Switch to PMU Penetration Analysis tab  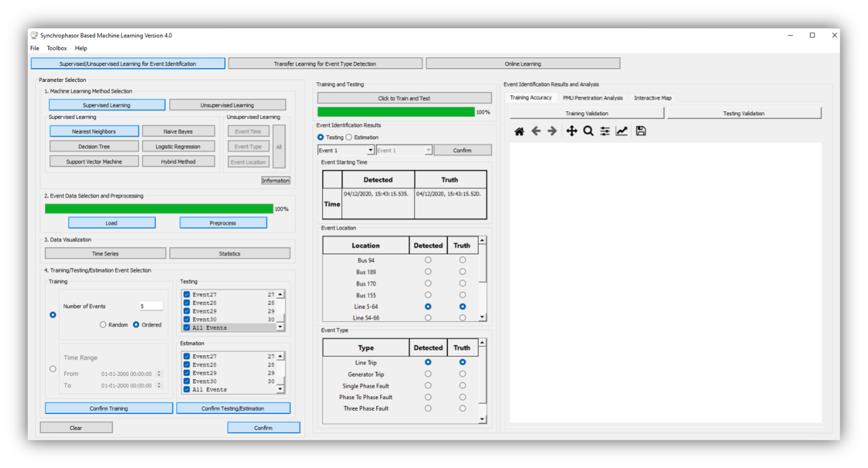tap(592, 98)
